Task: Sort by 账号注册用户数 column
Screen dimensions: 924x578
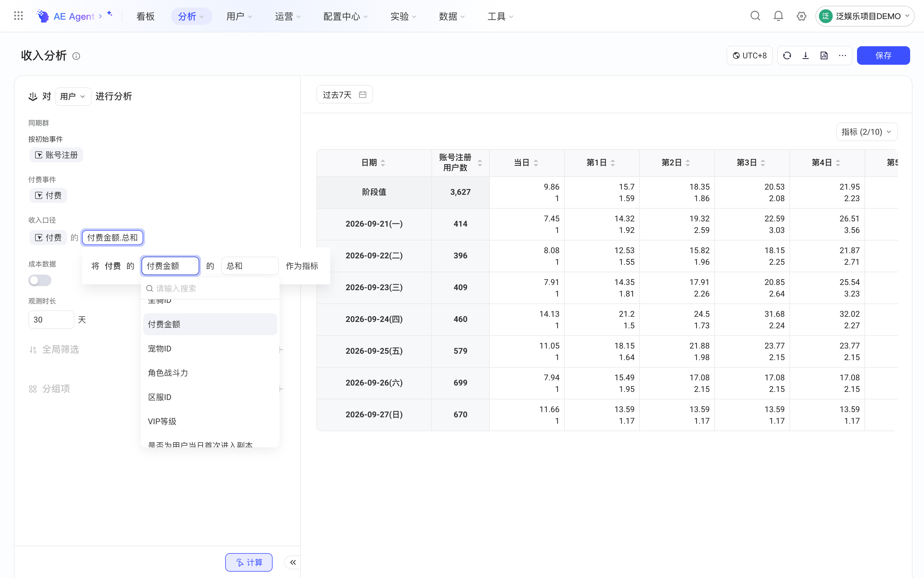Action: point(480,163)
